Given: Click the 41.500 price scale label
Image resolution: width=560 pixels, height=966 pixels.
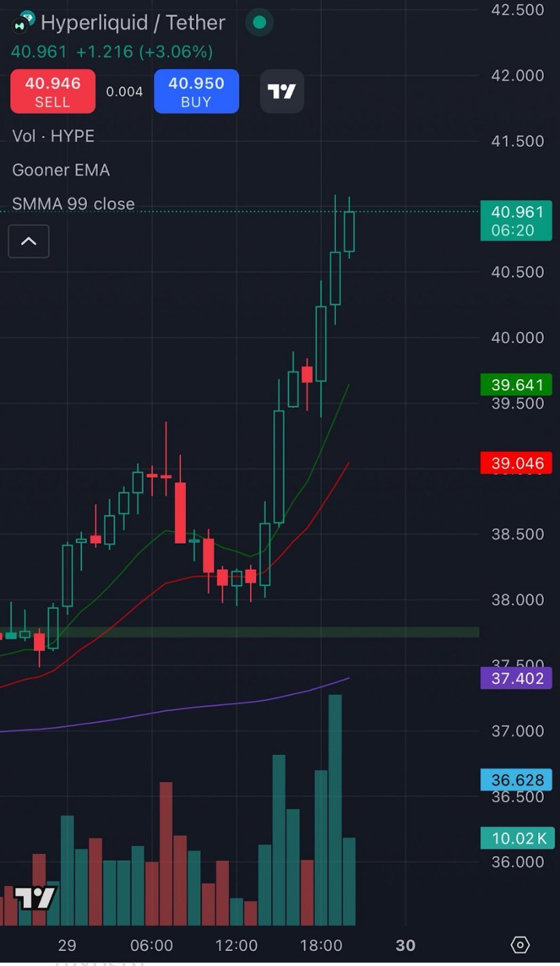Looking at the screenshot, I should (x=517, y=141).
